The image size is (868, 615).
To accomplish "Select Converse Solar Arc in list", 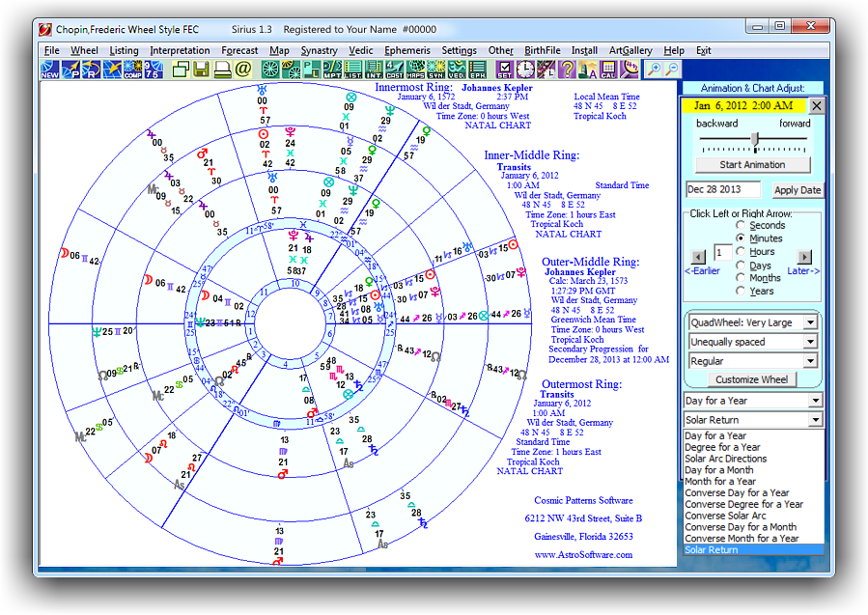I will pos(753,516).
